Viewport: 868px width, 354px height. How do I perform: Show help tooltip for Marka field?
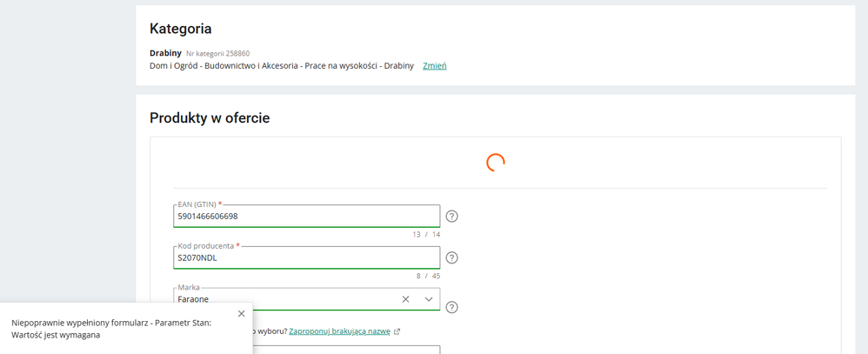point(451,307)
